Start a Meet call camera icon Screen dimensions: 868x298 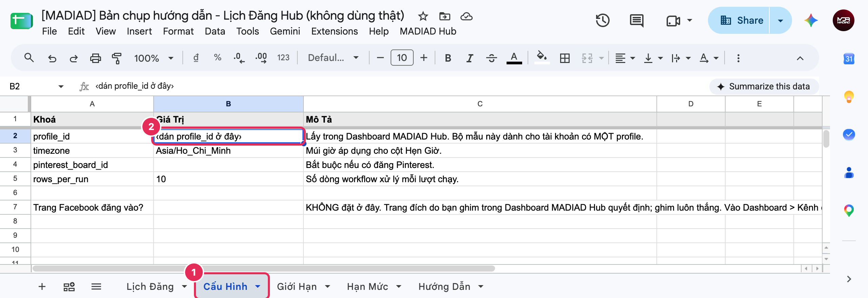tap(673, 21)
